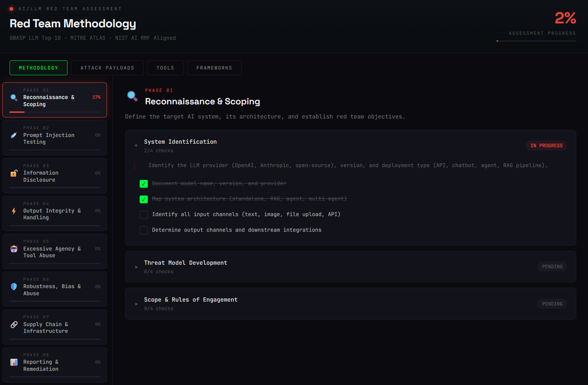The height and width of the screenshot is (385, 588).
Task: Select the robot icon for Excessive Agency phase
Action: (x=14, y=249)
